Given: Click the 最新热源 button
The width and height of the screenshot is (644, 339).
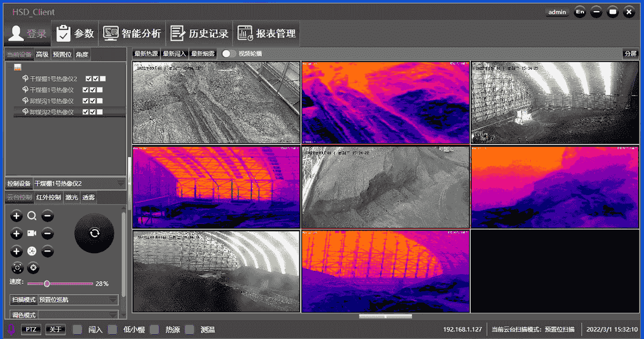Looking at the screenshot, I should pos(146,54).
